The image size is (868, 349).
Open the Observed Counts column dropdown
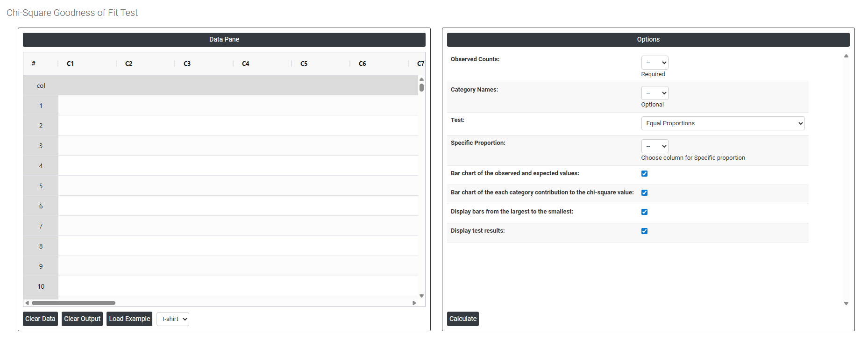[655, 63]
